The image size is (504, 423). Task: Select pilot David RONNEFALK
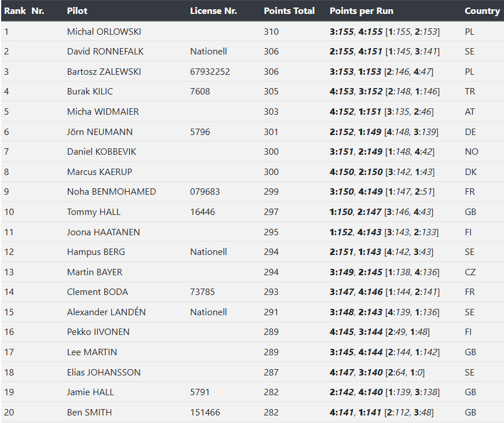(105, 52)
